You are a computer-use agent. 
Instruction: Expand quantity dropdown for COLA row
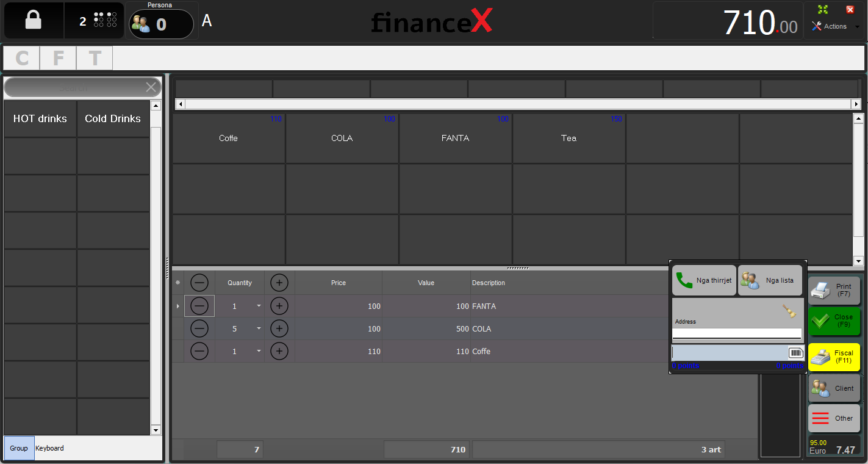(259, 328)
